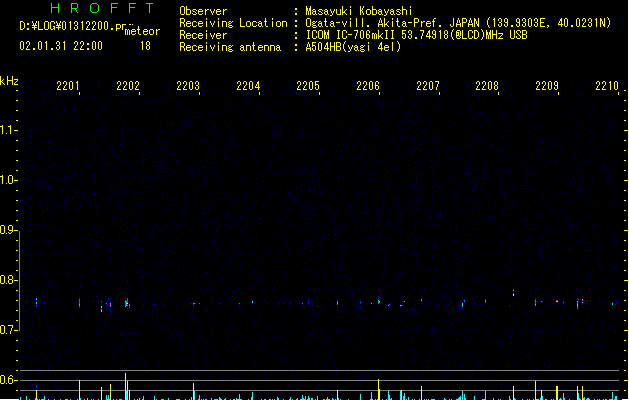Click time marker 2207

pos(428,86)
